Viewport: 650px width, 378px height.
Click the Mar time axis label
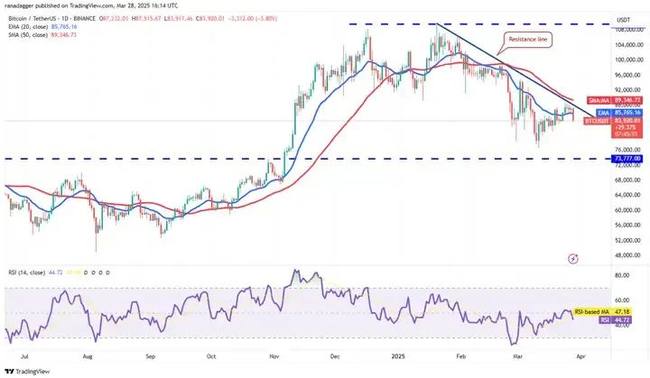[x=517, y=356]
